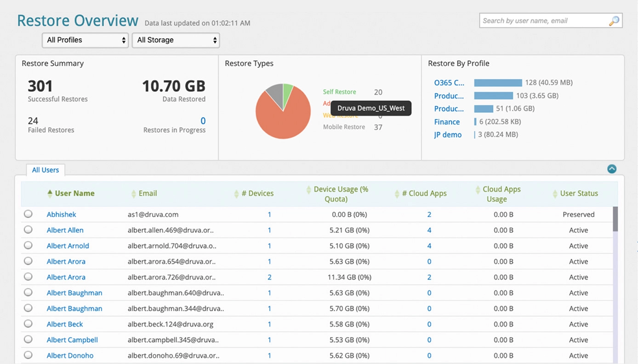Sort the table by User Name

tap(50, 193)
